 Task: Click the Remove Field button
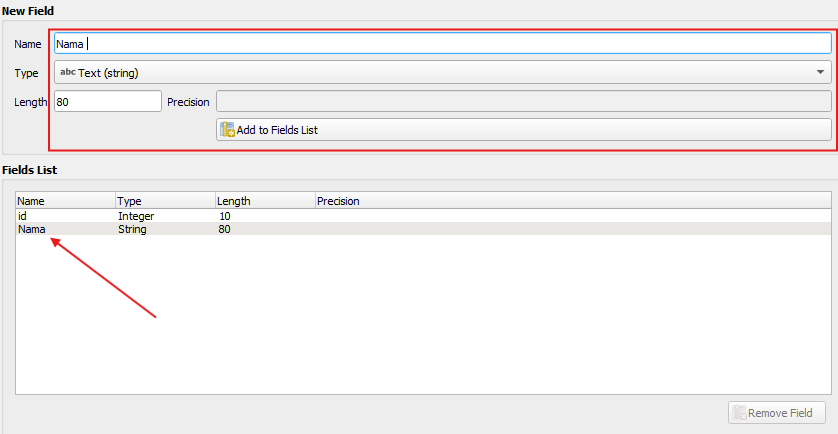point(777,413)
